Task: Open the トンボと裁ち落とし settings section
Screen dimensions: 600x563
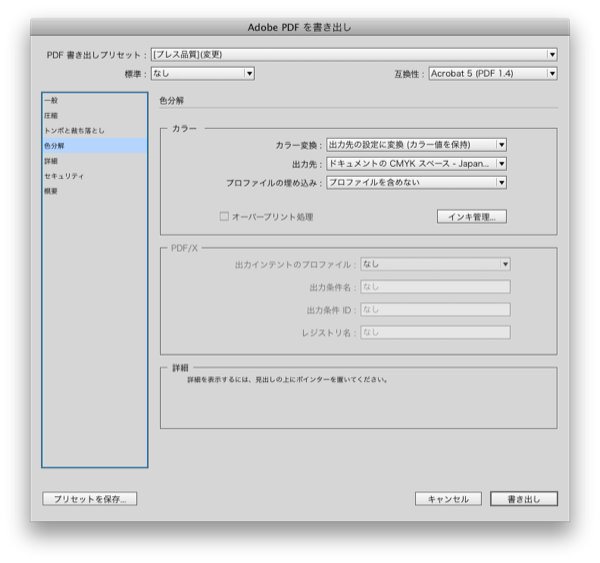Action: [x=73, y=131]
